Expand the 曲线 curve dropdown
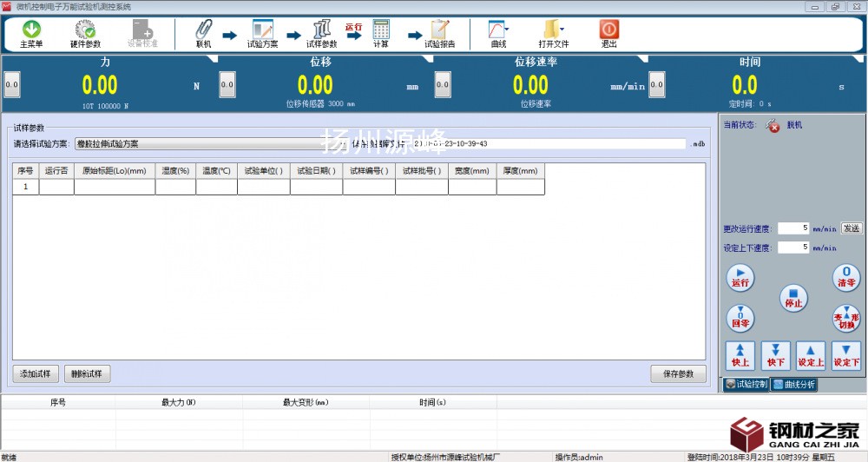This screenshot has width=868, height=462. 507,29
